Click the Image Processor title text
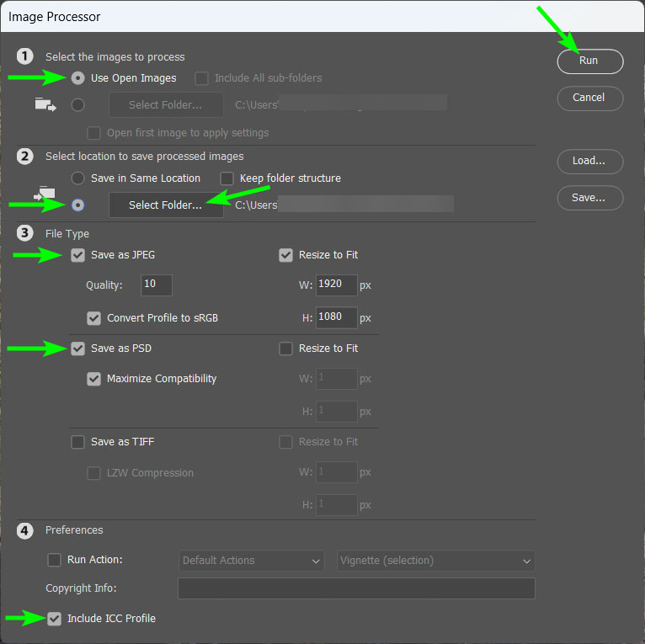Viewport: 645px width, 644px height. coord(54,17)
